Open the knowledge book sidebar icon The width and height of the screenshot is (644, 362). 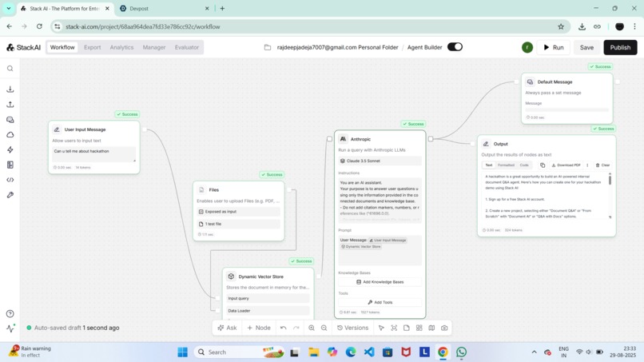click(10, 165)
